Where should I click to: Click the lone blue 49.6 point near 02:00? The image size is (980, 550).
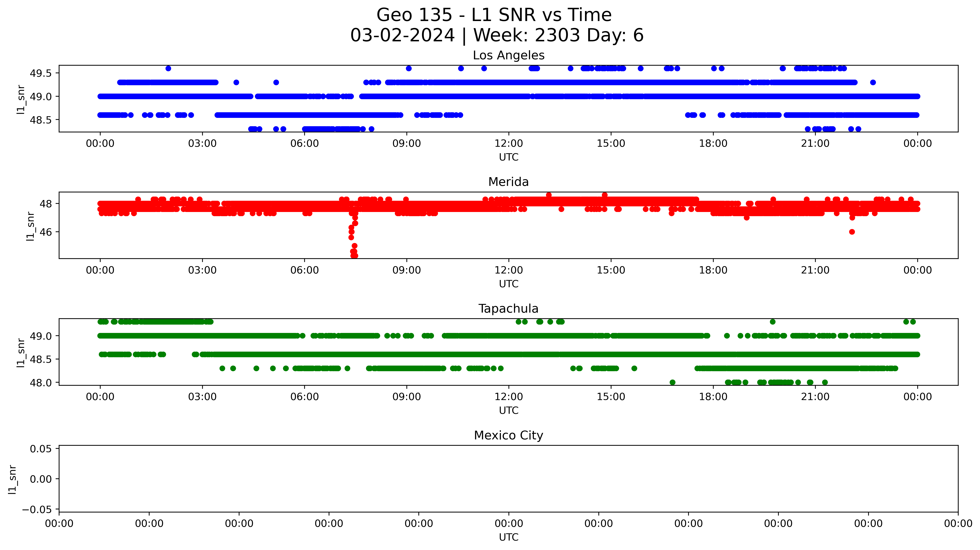coord(168,69)
